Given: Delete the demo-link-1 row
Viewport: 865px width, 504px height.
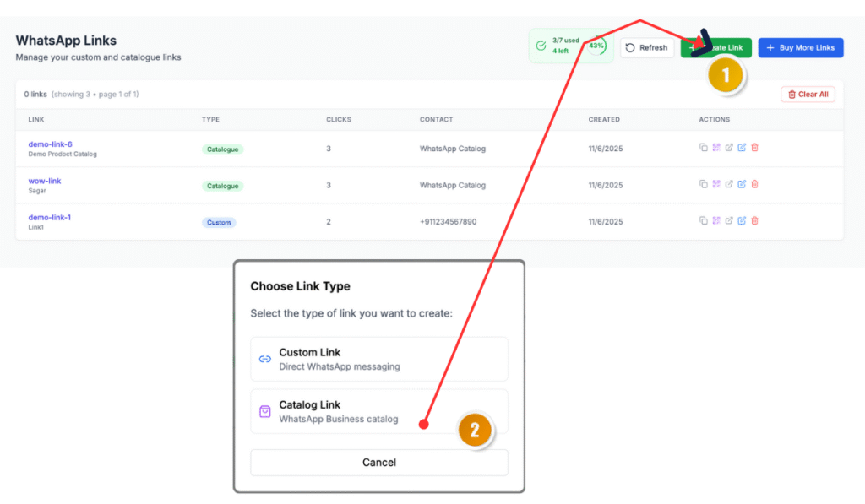Looking at the screenshot, I should [x=754, y=221].
